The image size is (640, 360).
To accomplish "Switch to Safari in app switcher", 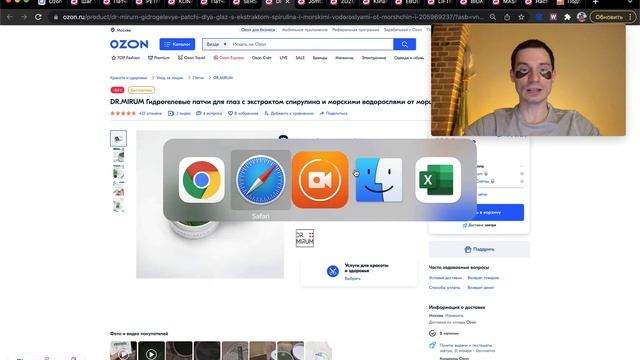I will [261, 180].
